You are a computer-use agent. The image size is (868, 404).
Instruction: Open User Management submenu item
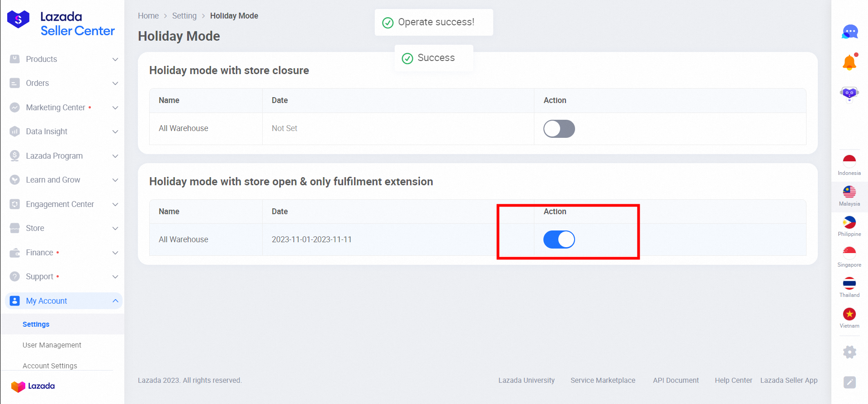[x=52, y=345]
